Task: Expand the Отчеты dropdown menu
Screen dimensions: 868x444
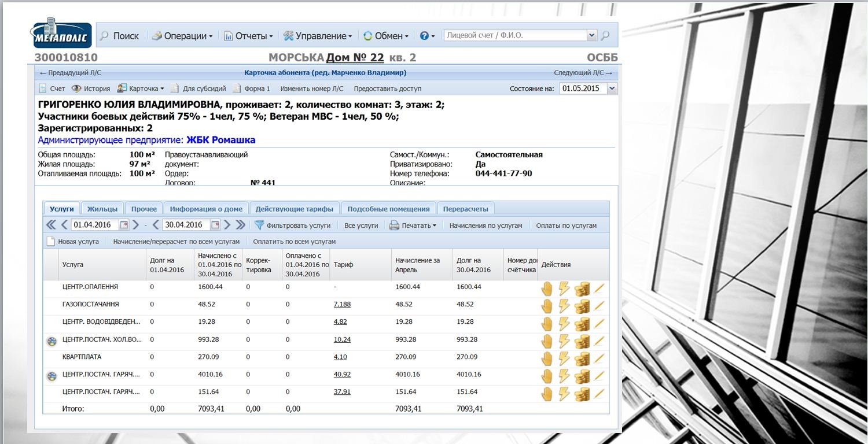Action: pos(248,36)
